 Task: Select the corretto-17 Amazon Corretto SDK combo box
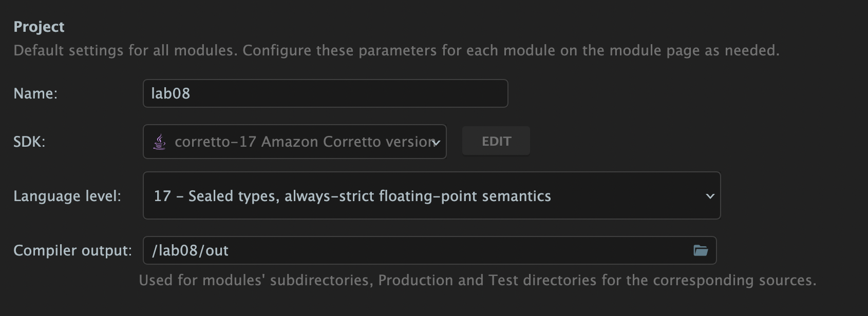pyautogui.click(x=294, y=142)
